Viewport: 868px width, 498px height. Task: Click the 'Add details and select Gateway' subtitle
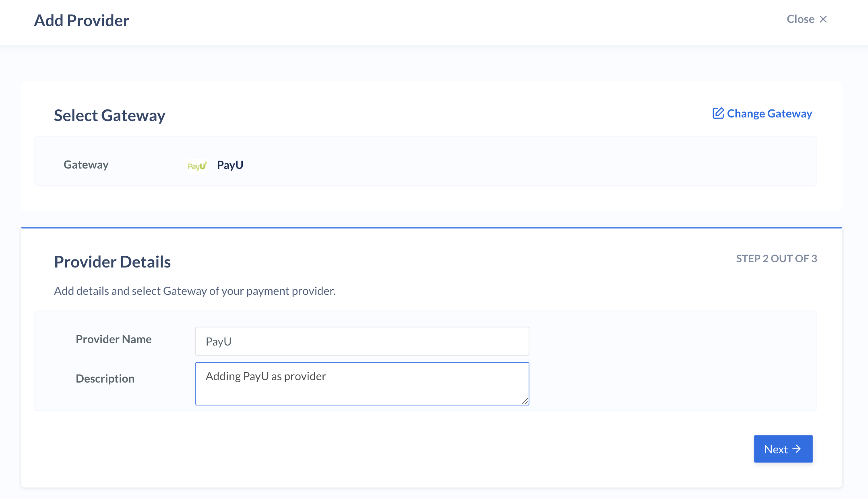pos(195,291)
